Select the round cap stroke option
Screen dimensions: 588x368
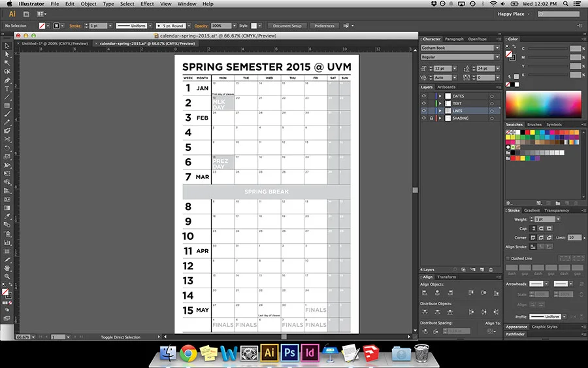tap(541, 229)
